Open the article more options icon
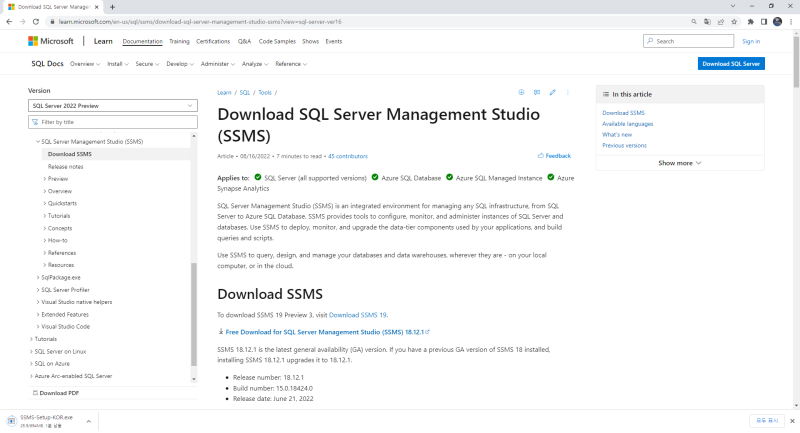 pos(568,92)
